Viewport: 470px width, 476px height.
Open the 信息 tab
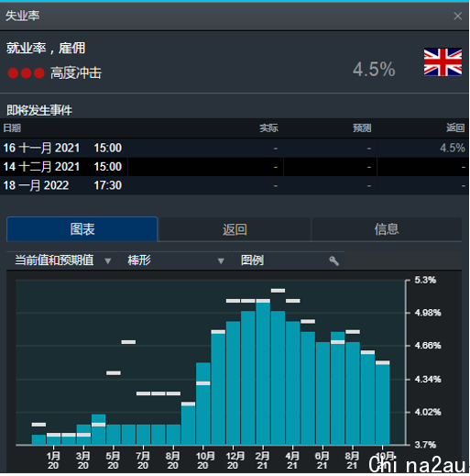click(x=387, y=229)
